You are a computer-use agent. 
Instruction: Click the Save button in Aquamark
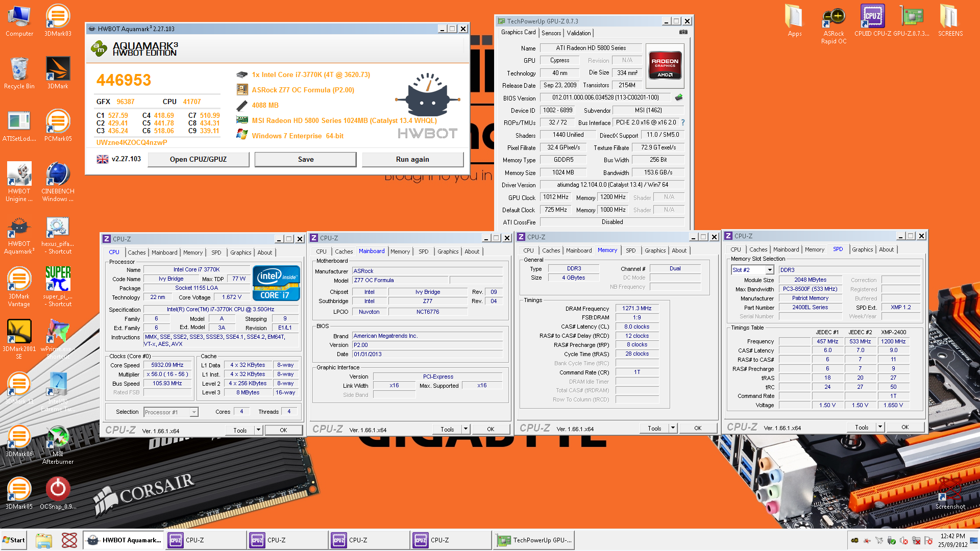(306, 159)
